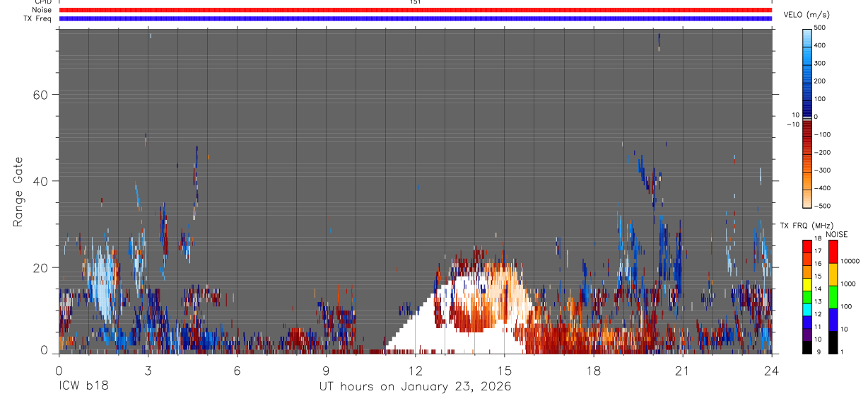Image resolution: width=868 pixels, height=401 pixels.
Task: Click the 40 tick label on Range Gate axis
Action: (40, 181)
